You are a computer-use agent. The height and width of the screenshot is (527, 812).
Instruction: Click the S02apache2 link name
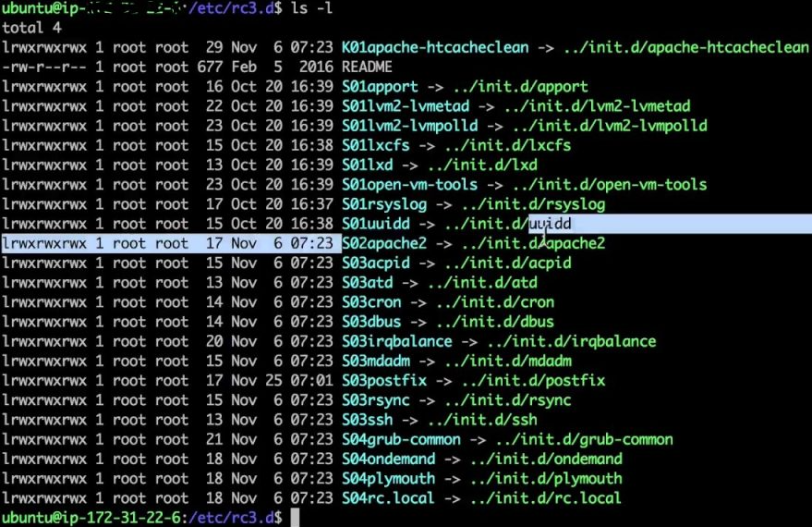coord(384,243)
